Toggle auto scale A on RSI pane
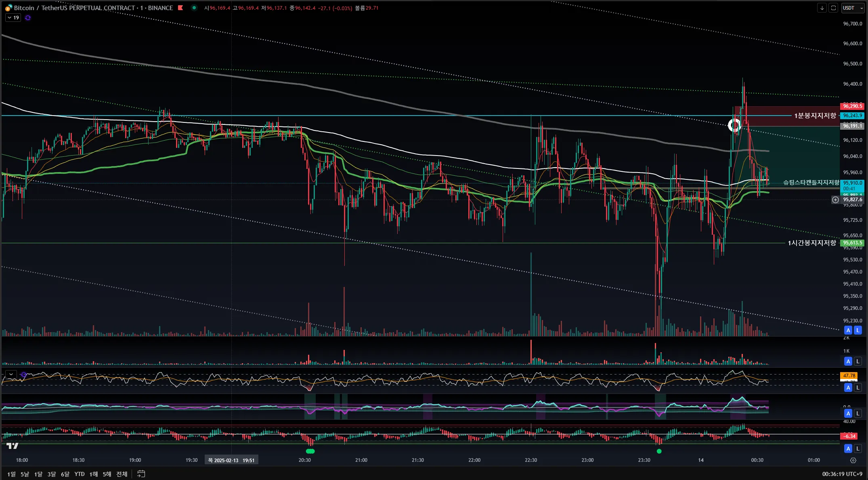The image size is (868, 480). 848,387
